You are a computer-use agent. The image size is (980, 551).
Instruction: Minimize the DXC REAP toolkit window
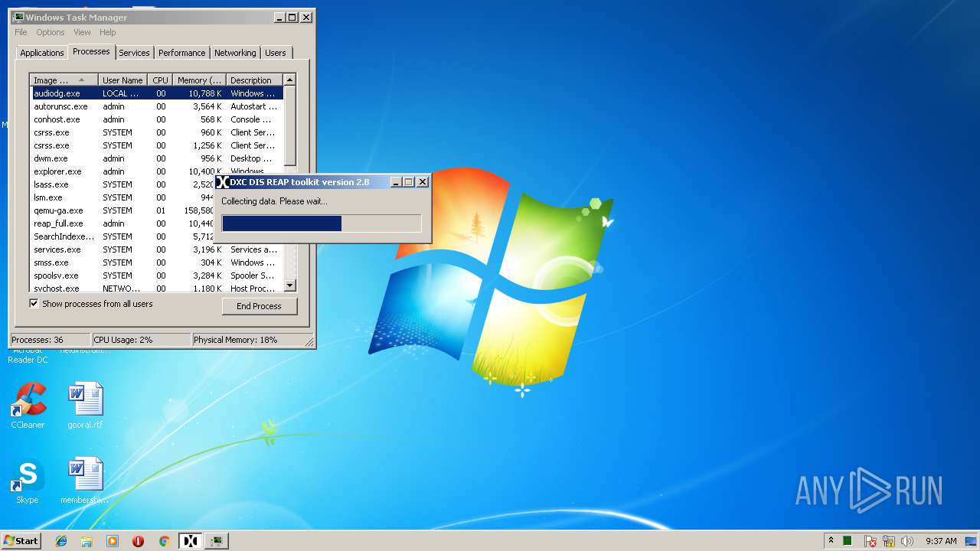tap(396, 182)
